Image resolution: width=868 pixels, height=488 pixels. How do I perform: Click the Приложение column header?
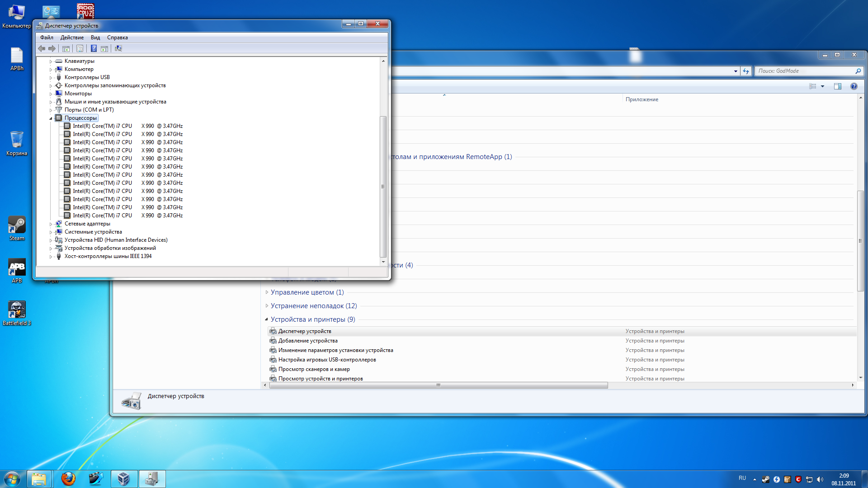click(642, 99)
